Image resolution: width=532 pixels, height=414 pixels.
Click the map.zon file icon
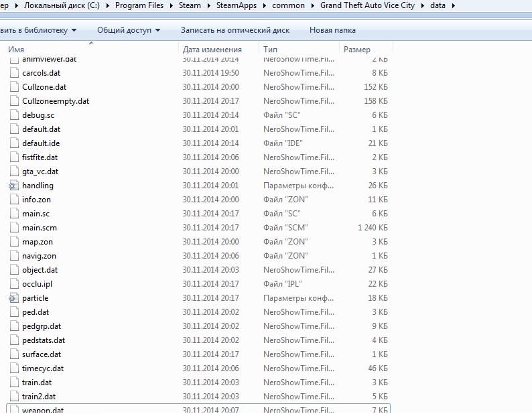14,242
